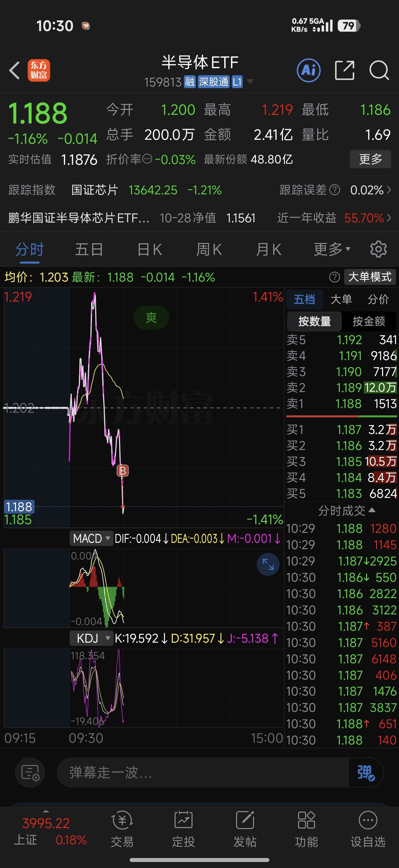Tap the share export icon

coord(345,71)
